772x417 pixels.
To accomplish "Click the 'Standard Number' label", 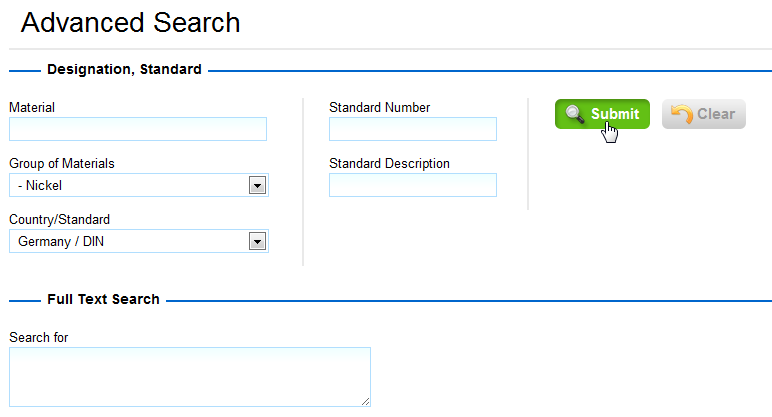I will (379, 107).
